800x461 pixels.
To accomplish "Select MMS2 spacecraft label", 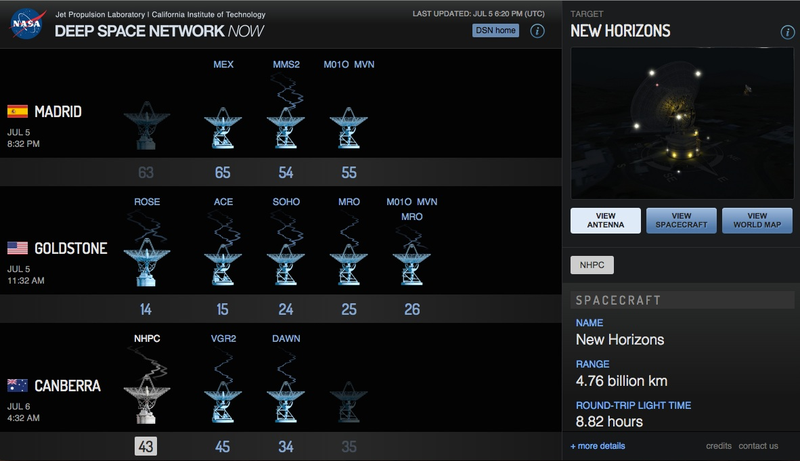I will (286, 64).
